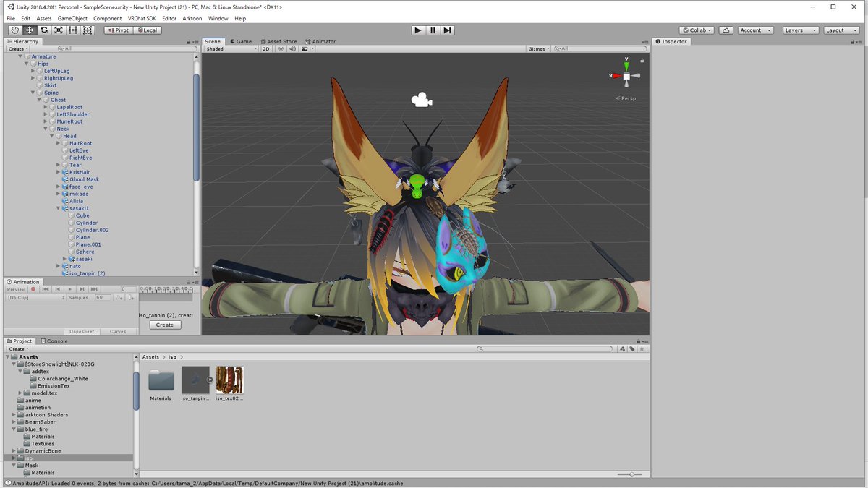Click the Add event icon

coord(130,297)
